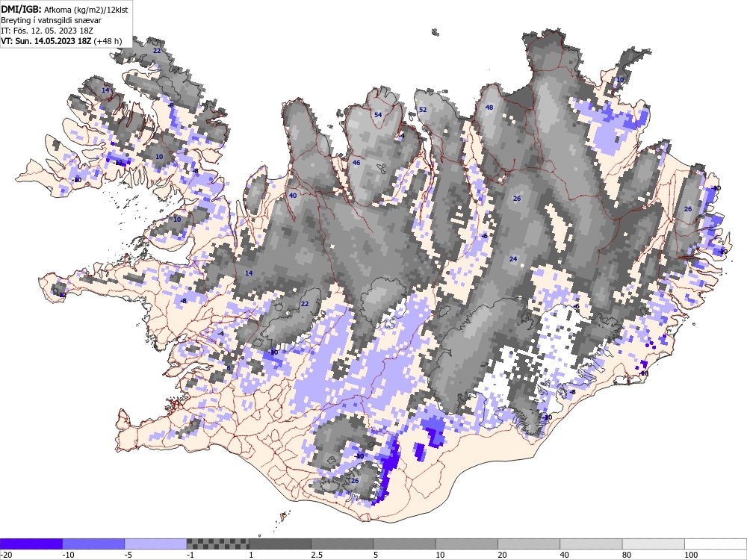The image size is (747, 560).
Task: Pick the darkest gray legend swatch (1 to 2.5)
Action: [x=280, y=544]
